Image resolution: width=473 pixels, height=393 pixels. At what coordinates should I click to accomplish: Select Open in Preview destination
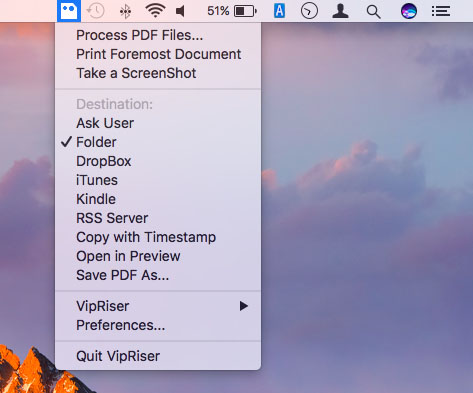coord(158,256)
